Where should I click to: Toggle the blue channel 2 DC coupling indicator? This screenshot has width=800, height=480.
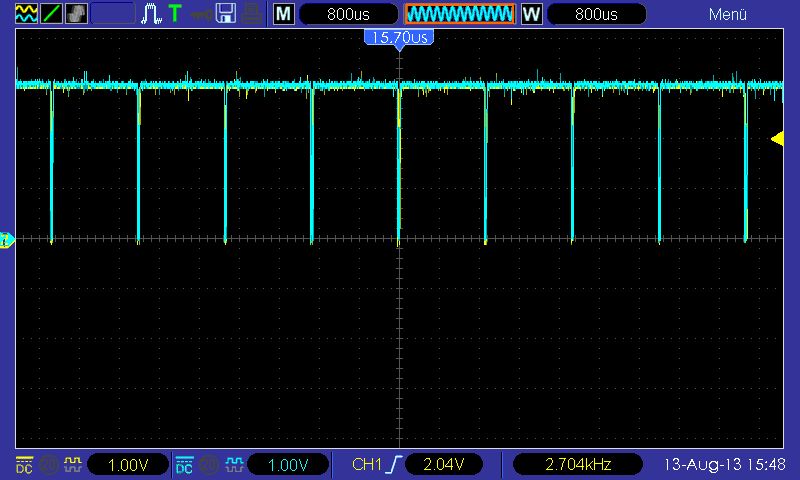183,465
